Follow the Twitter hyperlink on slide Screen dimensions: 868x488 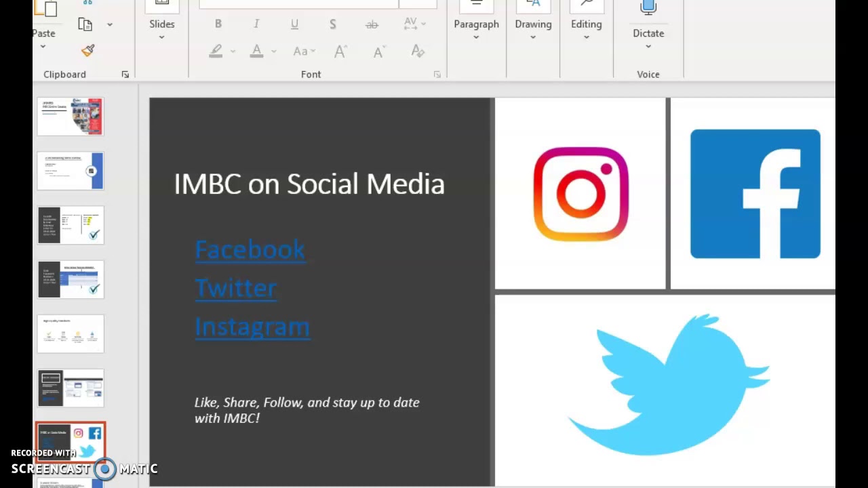pyautogui.click(x=235, y=288)
